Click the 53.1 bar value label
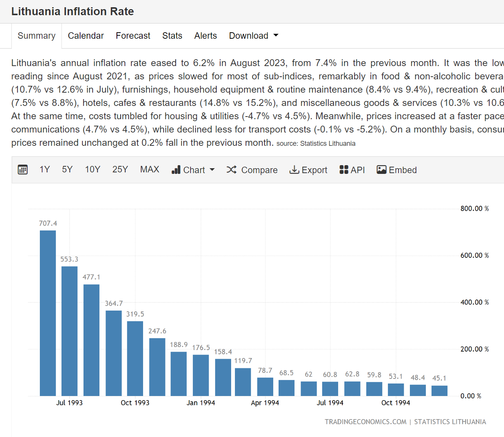This screenshot has width=504, height=437. [396, 376]
